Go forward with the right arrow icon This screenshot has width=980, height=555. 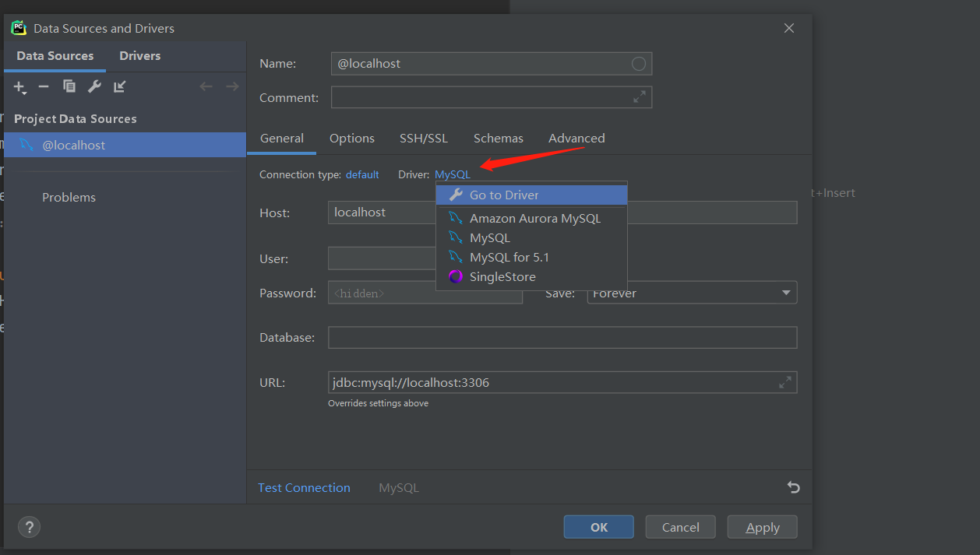[x=232, y=86]
